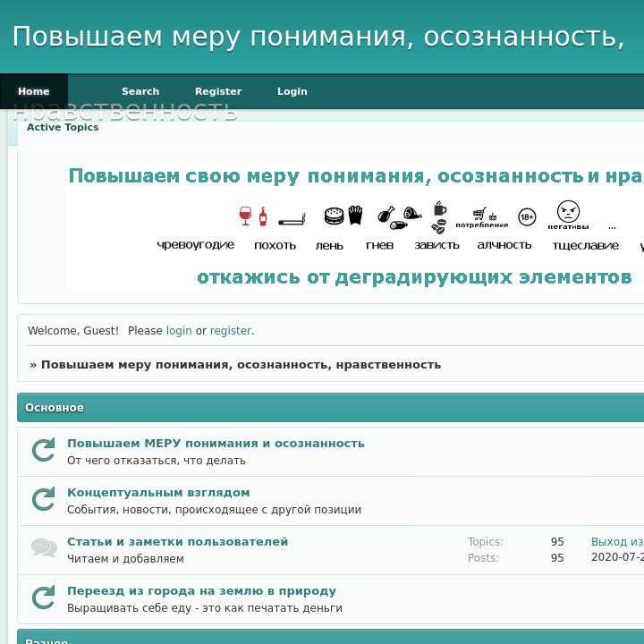Click the arrow icon beside Концептуальным взглядом

(x=43, y=500)
